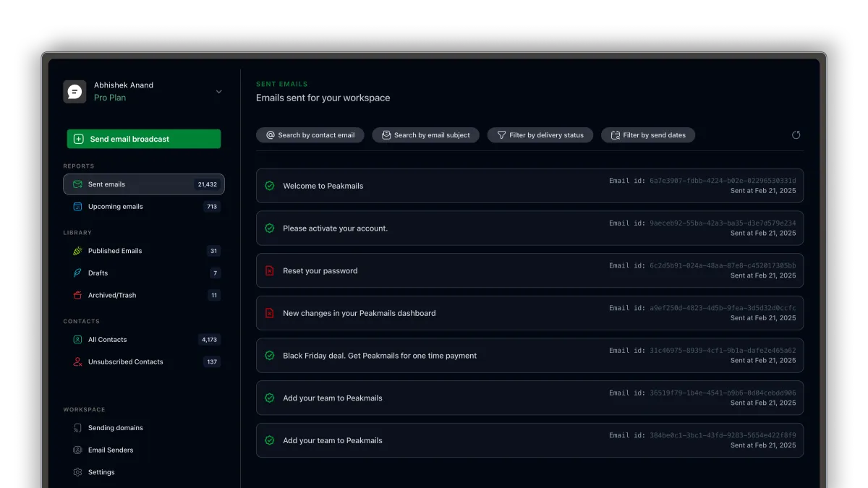Viewport: 868px width, 488px height.
Task: Click the plus icon in Send email broadcast
Action: [79, 139]
